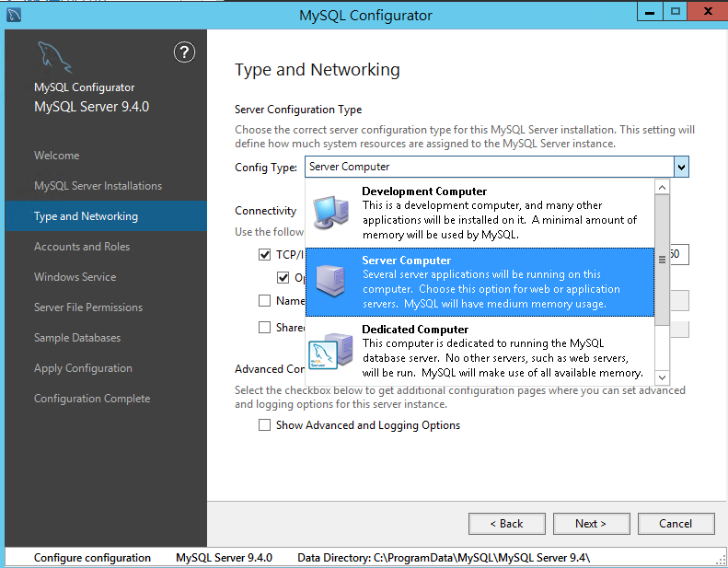The image size is (728, 568).
Task: Collapse the Config Type dropdown arrow
Action: click(681, 167)
